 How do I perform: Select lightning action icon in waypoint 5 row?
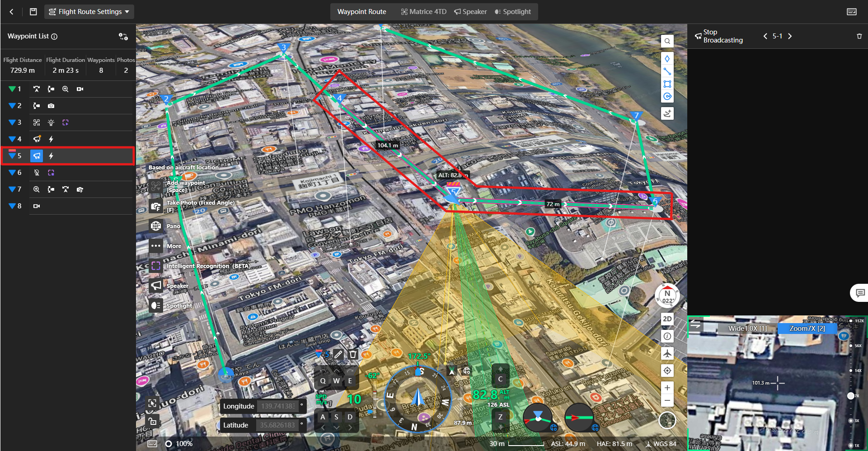coord(51,156)
